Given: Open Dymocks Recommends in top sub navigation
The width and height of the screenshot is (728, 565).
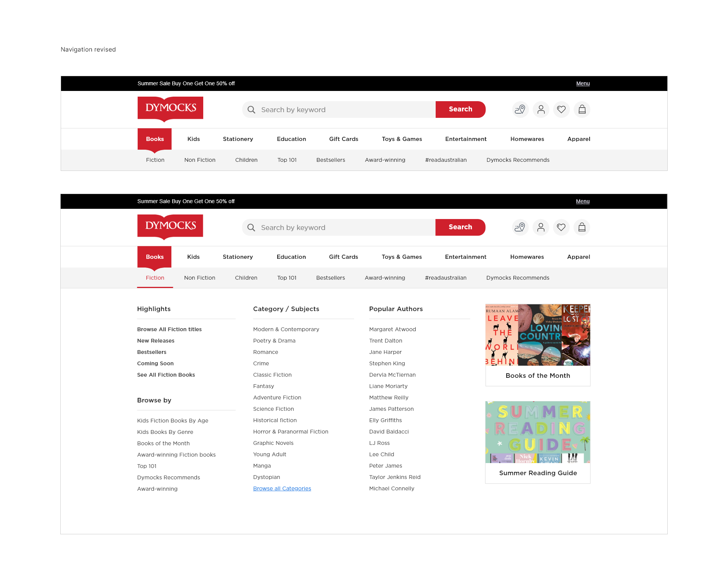Looking at the screenshot, I should (518, 160).
